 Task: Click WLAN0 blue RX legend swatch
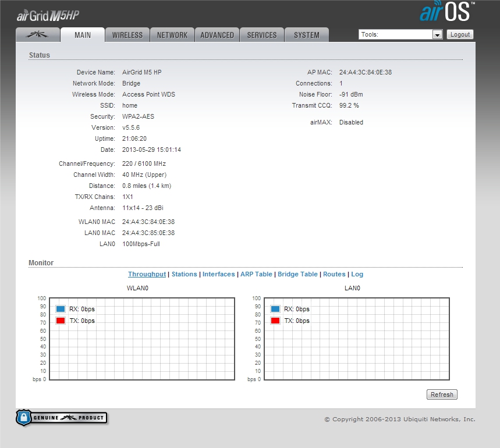point(61,309)
